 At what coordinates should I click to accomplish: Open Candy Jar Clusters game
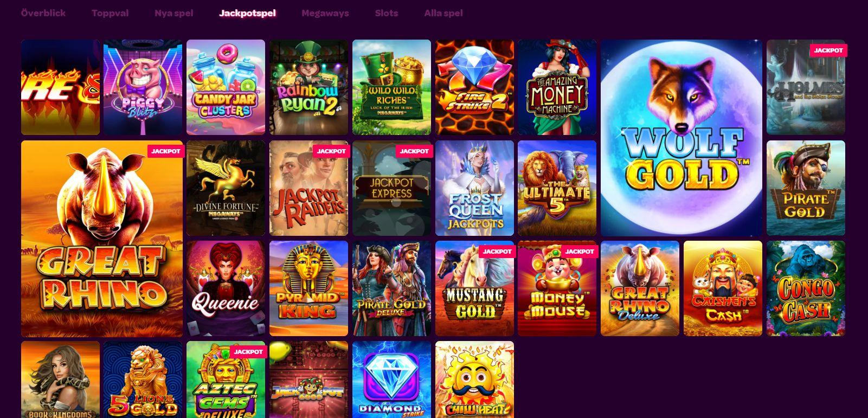(226, 87)
